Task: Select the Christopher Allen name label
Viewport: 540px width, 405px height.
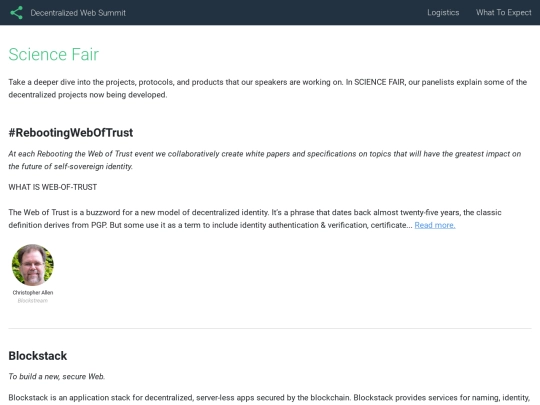Action: pyautogui.click(x=33, y=293)
